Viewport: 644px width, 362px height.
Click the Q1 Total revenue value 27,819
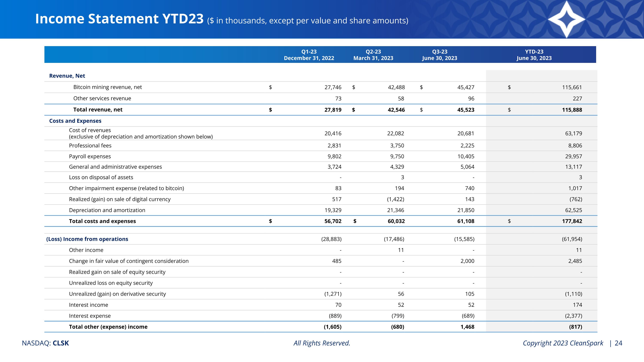[333, 110]
